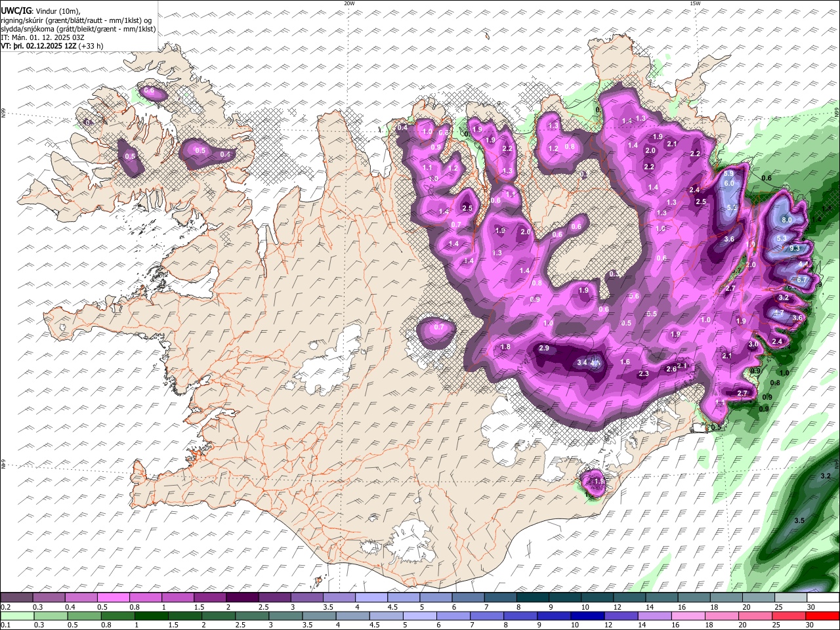This screenshot has height=630, width=840.
Task: Click the '1.8' snowfall value on the map
Action: click(505, 347)
